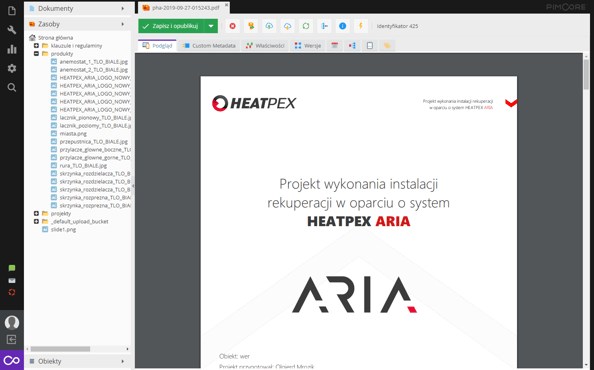Select lacznik_poziomy_TLO_BIALE file

[95, 125]
